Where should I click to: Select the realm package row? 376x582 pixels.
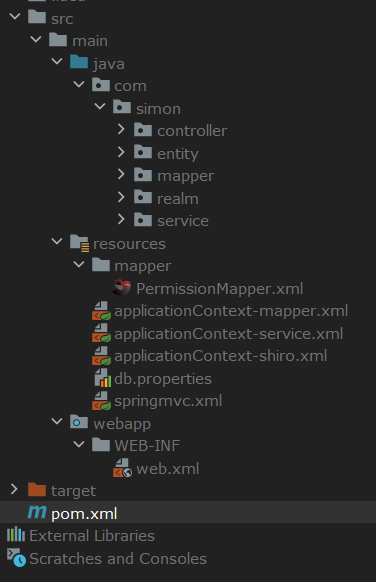coord(188,198)
